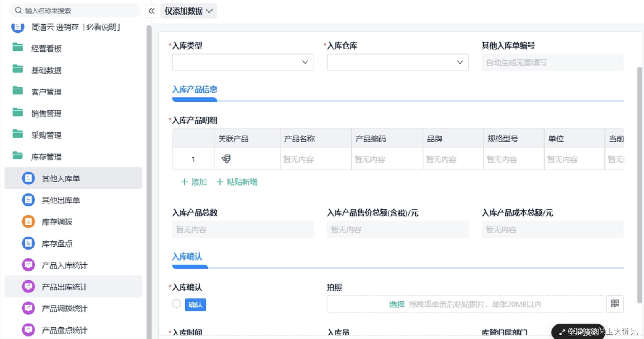
Task: Click the 关联产品 link icon in row 1
Action: coord(226,159)
